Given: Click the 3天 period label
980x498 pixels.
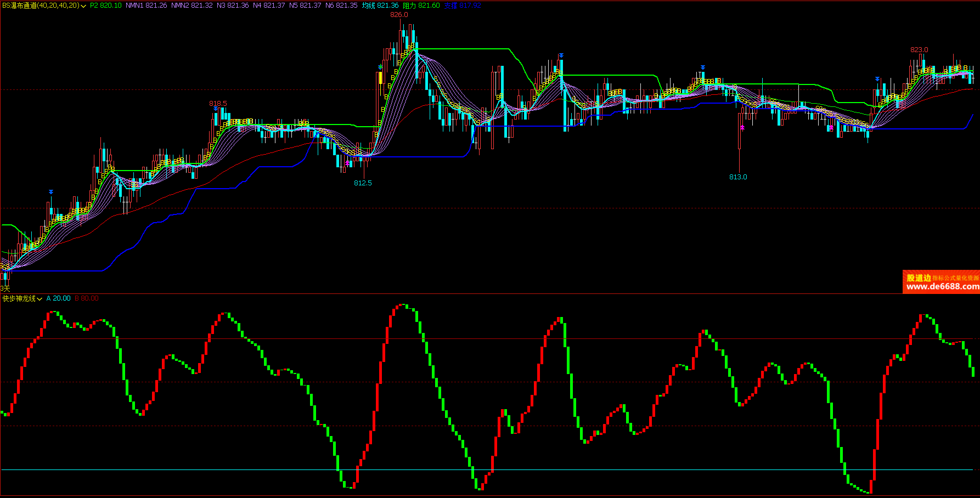Looking at the screenshot, I should click(x=5, y=288).
